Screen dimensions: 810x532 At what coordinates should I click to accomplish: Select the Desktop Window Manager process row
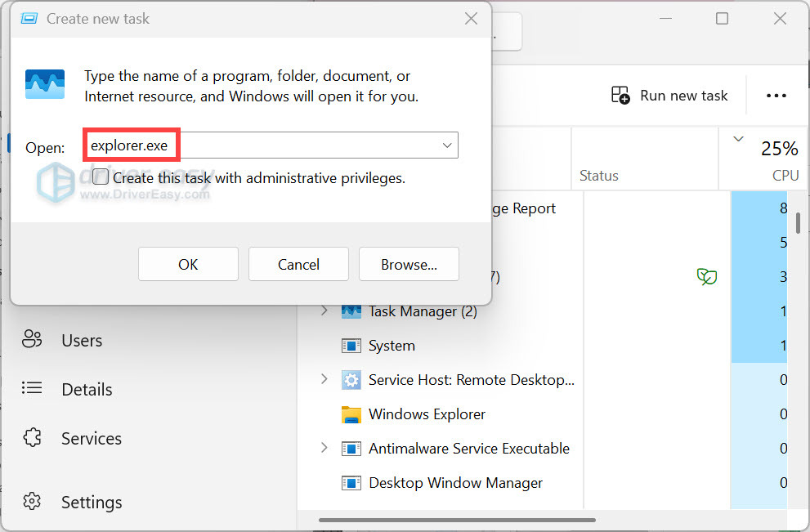point(543,483)
